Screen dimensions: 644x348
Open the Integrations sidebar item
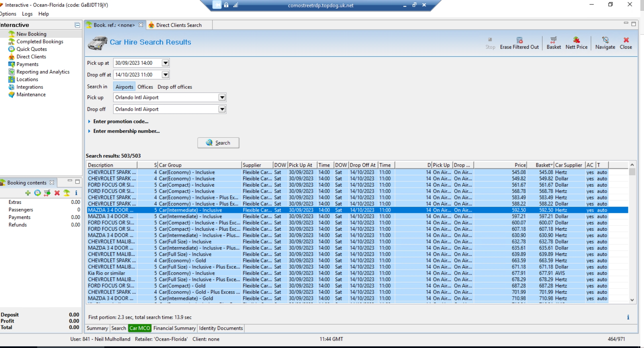coord(30,87)
